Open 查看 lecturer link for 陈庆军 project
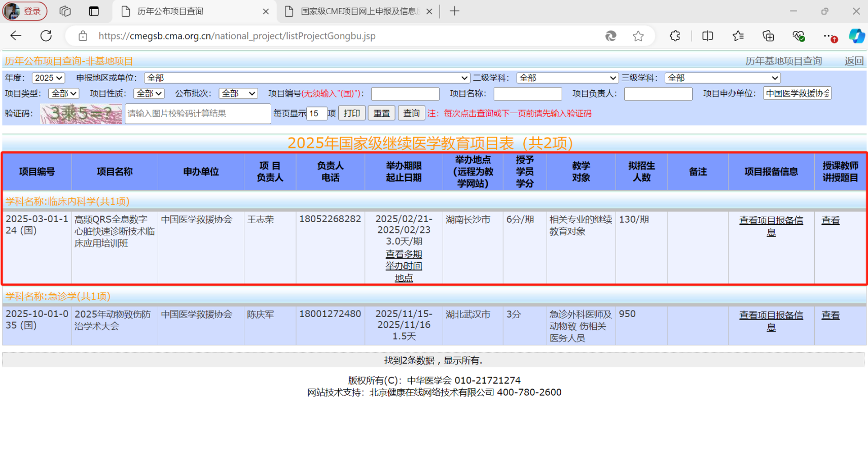Screen dimensions: 868x452 click(x=830, y=315)
